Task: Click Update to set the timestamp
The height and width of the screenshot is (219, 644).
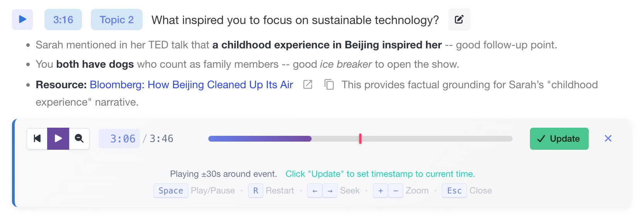Action: pyautogui.click(x=559, y=139)
